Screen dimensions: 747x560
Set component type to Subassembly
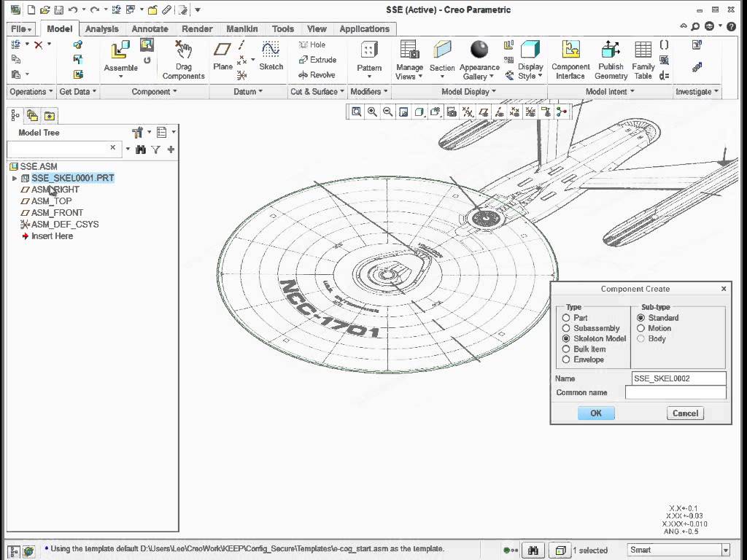[x=567, y=328]
